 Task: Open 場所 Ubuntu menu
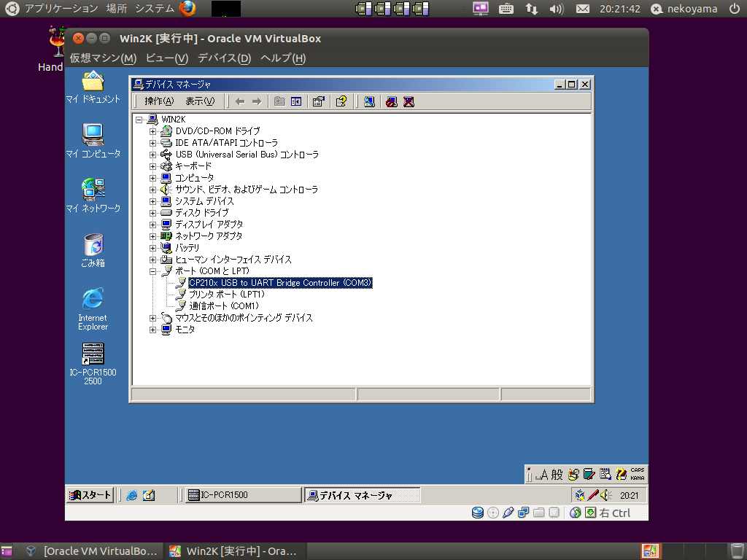pos(116,9)
